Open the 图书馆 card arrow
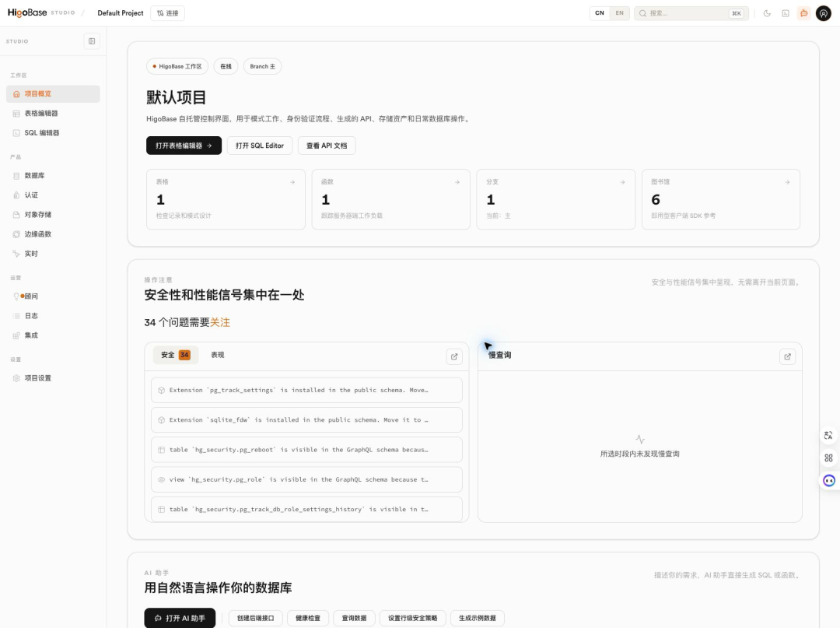 pos(787,182)
